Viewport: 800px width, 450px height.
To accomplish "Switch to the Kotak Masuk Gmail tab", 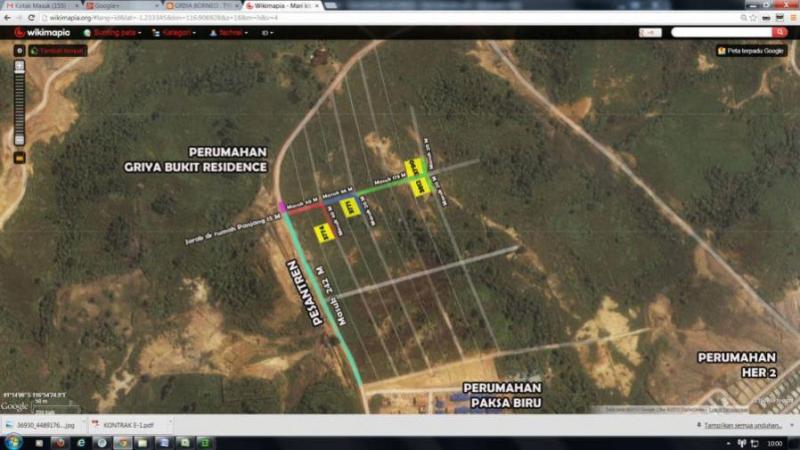I will coord(40,6).
